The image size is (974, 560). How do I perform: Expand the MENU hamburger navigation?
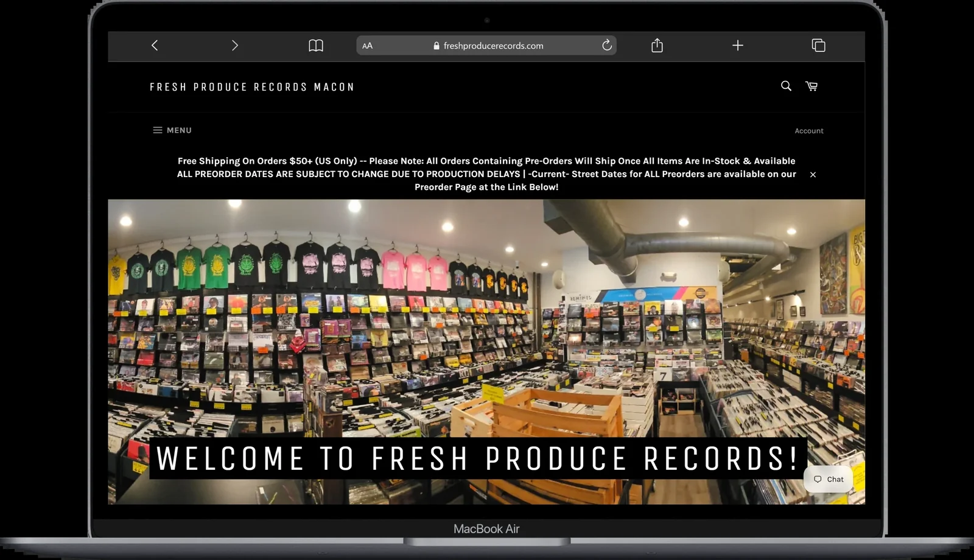click(172, 130)
